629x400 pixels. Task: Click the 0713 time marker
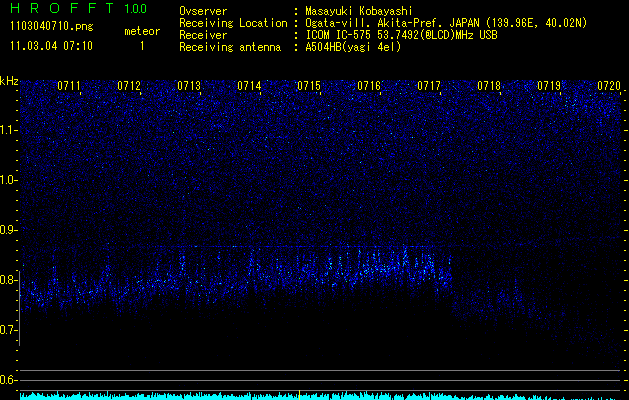[x=189, y=86]
